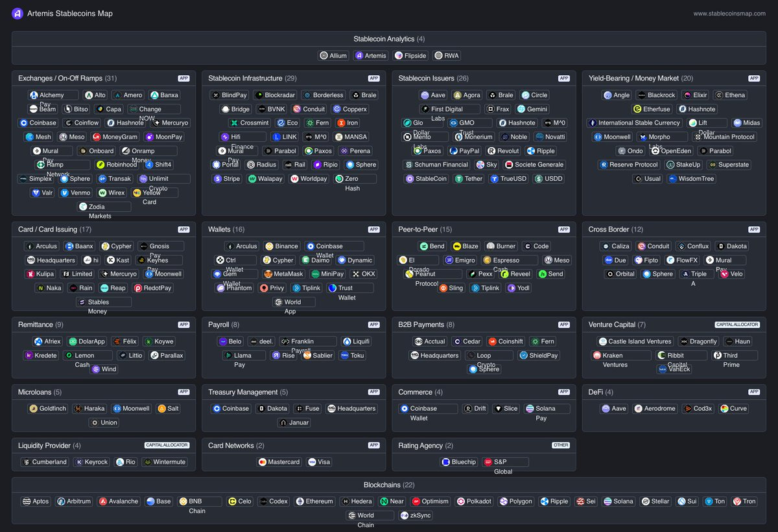Select the Flipside analytics chip
The height and width of the screenshot is (532, 778).
(411, 56)
